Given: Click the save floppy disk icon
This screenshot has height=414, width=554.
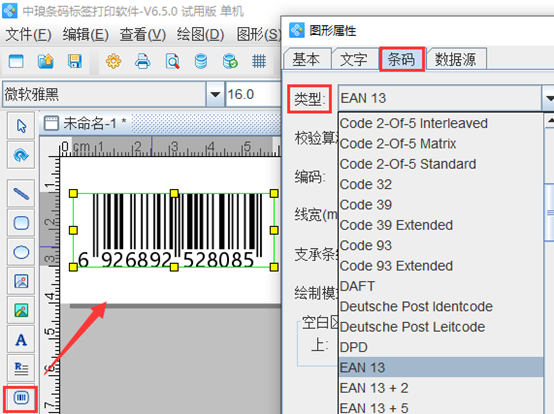Looking at the screenshot, I should tap(75, 61).
